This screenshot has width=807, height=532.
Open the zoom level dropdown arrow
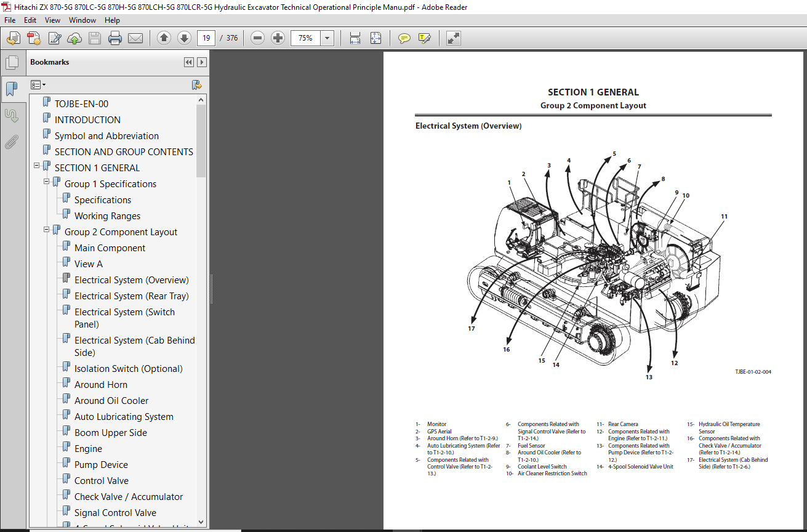[x=327, y=38]
